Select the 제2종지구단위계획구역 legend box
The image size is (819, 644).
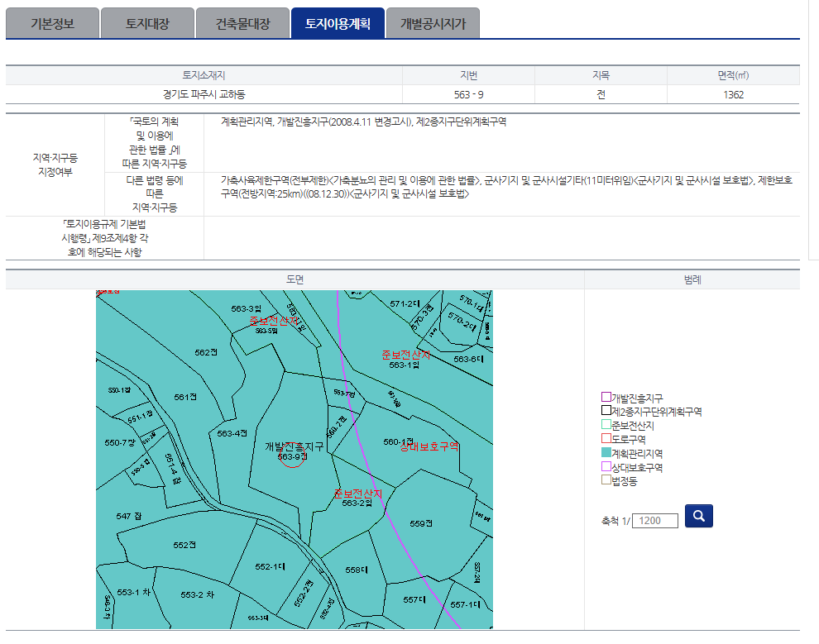(606, 411)
